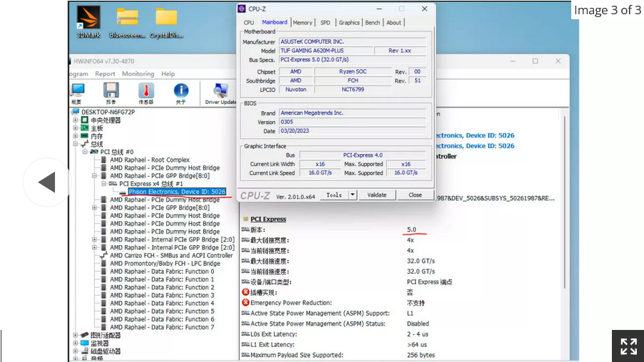Click Bus Specs PCI-Express 5.0 field

[352, 60]
